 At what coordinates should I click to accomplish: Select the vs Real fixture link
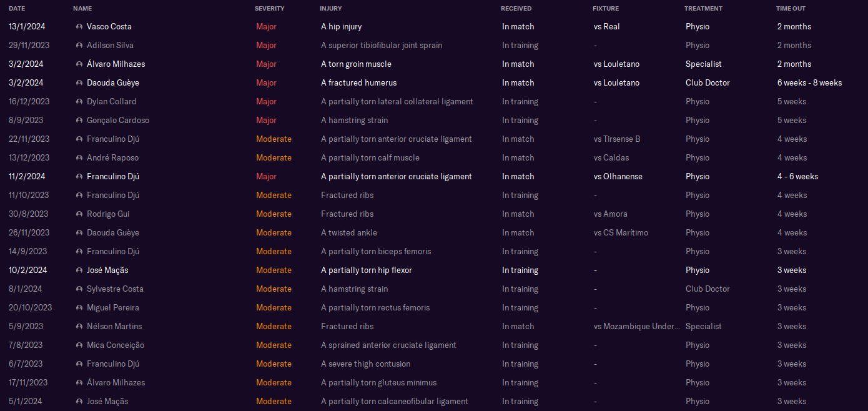coord(606,27)
